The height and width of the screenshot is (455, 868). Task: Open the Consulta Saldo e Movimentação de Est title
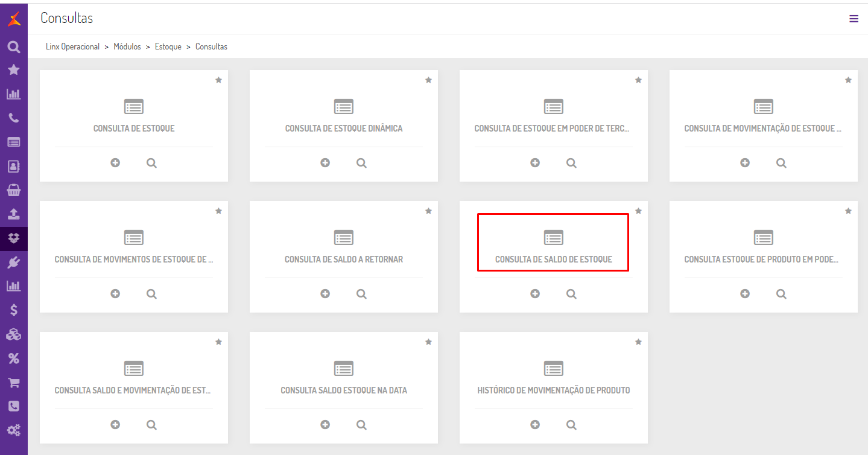(x=133, y=390)
